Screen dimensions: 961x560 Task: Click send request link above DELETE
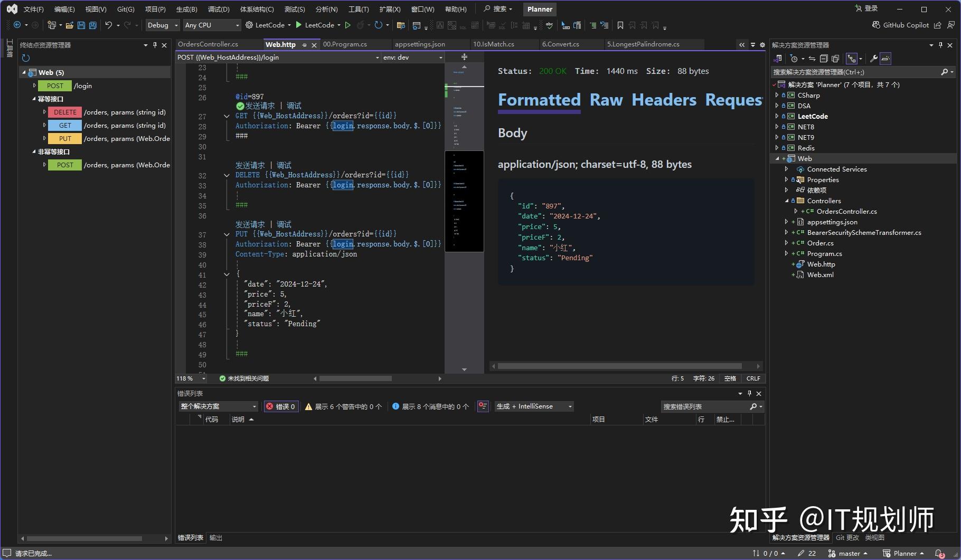(x=250, y=165)
